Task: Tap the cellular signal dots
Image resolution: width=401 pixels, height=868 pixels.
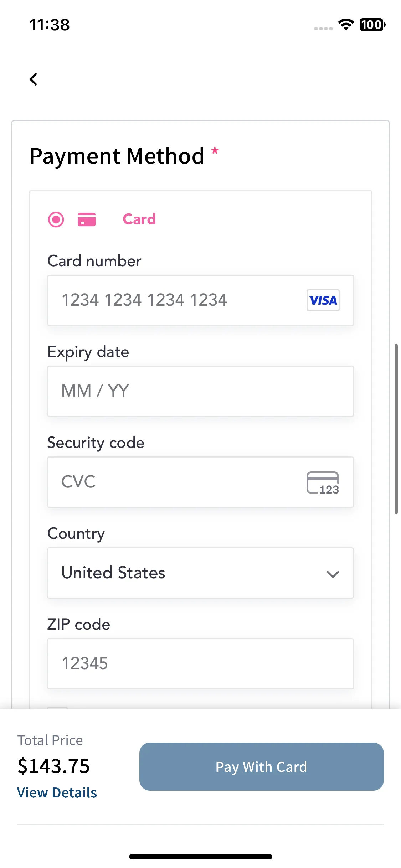Action: (323, 29)
